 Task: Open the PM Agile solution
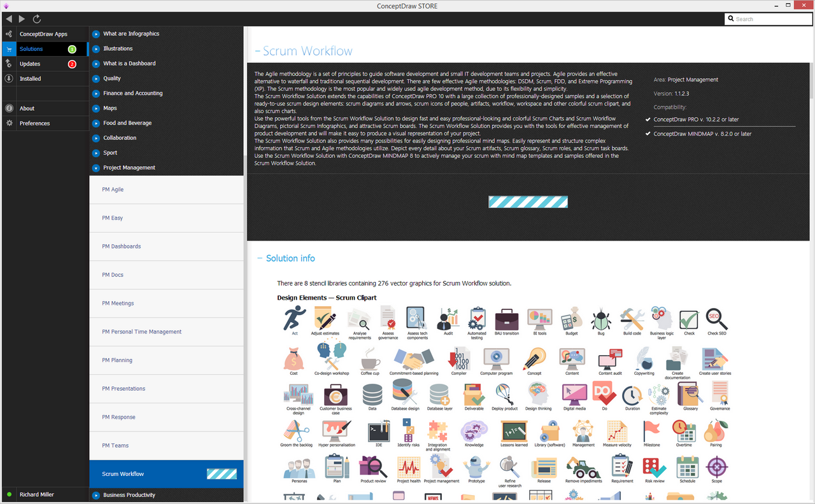[167, 190]
